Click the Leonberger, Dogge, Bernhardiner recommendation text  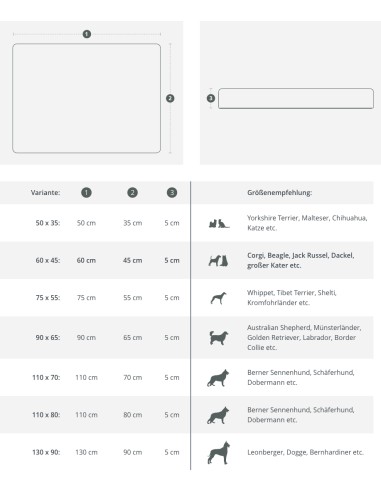305,452
